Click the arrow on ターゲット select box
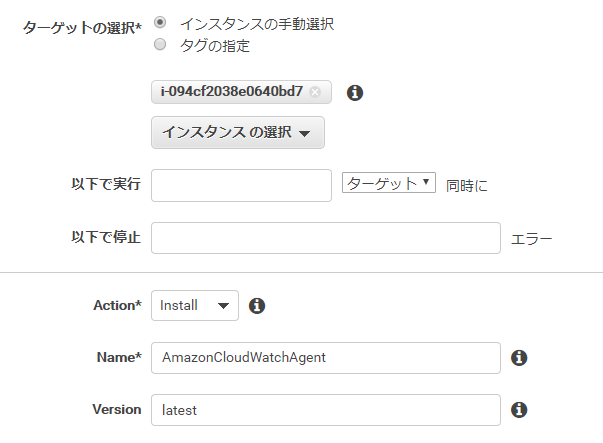The width and height of the screenshot is (603, 443). point(426,182)
